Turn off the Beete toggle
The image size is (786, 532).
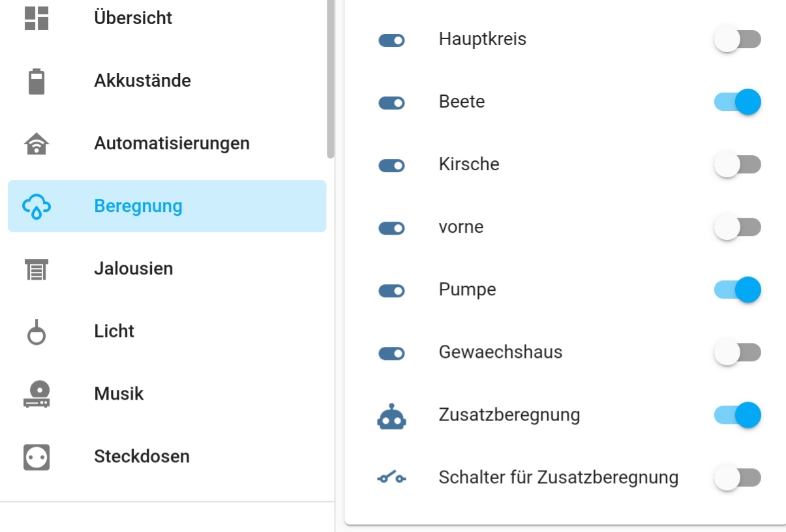[738, 102]
